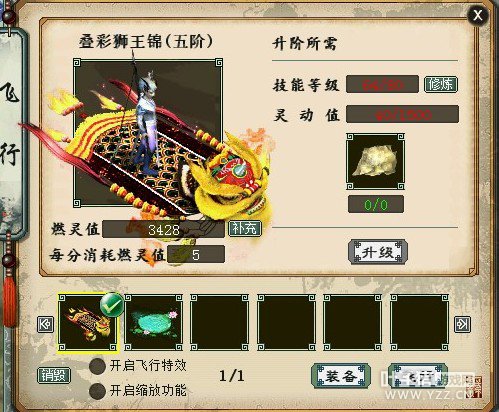Go to previous mount page arrow
Screen dimensions: 499x412
click(x=45, y=324)
